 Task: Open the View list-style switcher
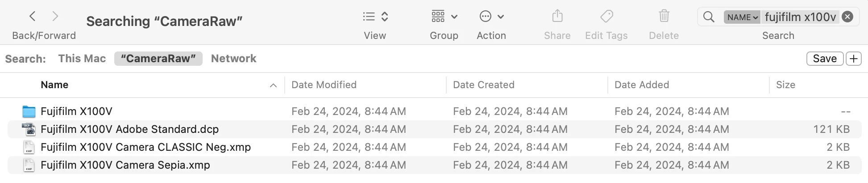coord(375,17)
